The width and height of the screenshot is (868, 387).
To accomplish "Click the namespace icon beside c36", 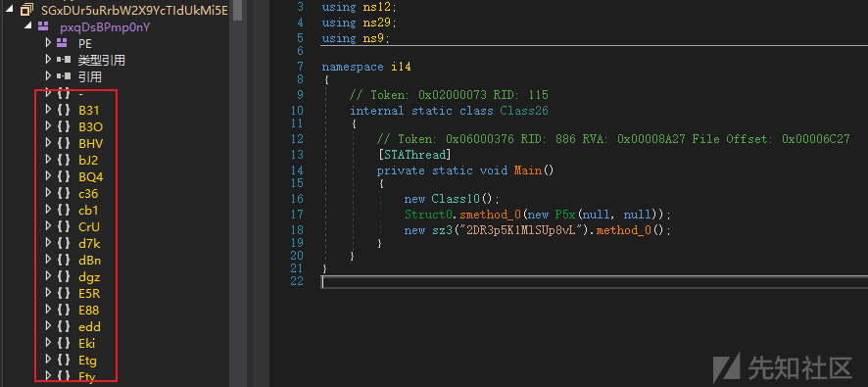I will [64, 193].
